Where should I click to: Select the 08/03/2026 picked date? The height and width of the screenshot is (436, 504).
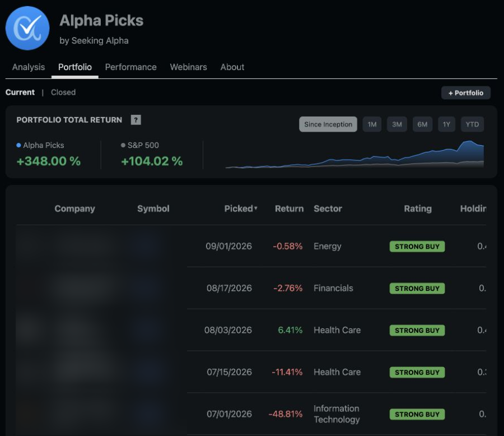click(228, 330)
